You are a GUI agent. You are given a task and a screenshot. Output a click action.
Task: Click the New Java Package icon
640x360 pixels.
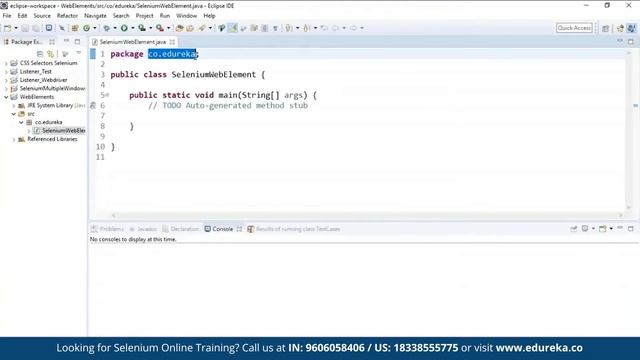click(x=75, y=28)
